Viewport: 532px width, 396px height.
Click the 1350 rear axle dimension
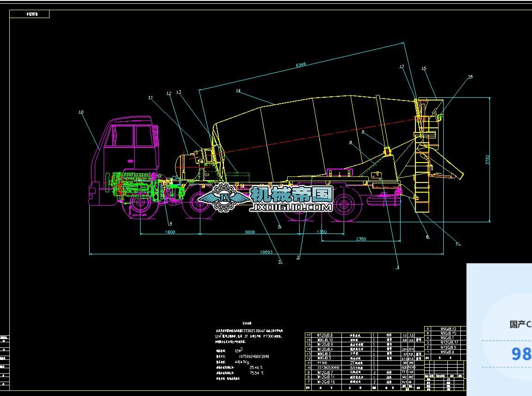point(322,232)
